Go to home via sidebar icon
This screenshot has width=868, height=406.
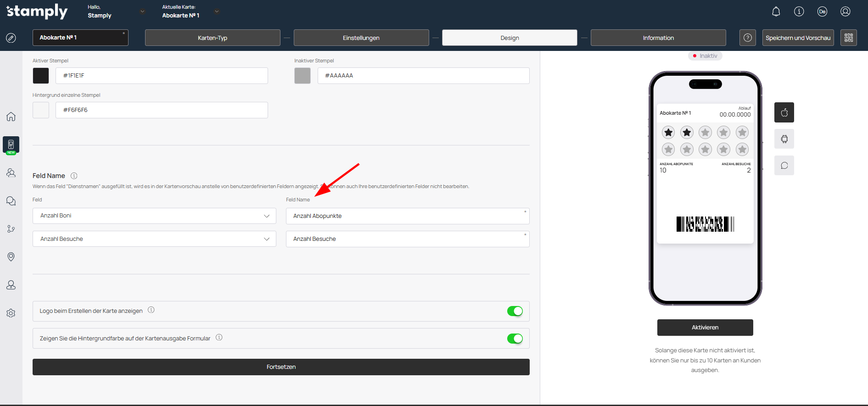tap(11, 117)
